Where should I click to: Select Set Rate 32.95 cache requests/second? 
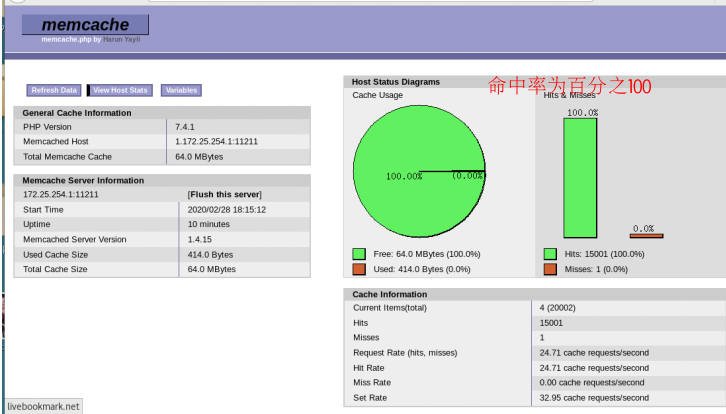point(594,398)
